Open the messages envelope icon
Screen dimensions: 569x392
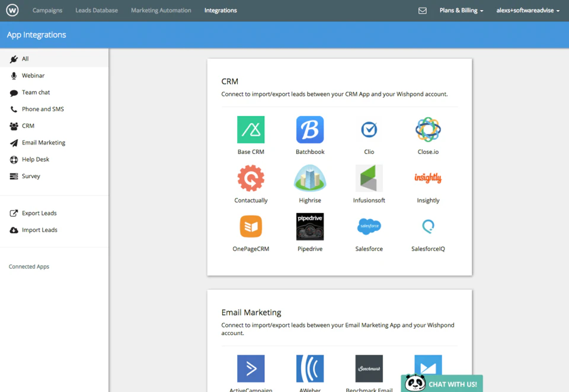(x=422, y=10)
